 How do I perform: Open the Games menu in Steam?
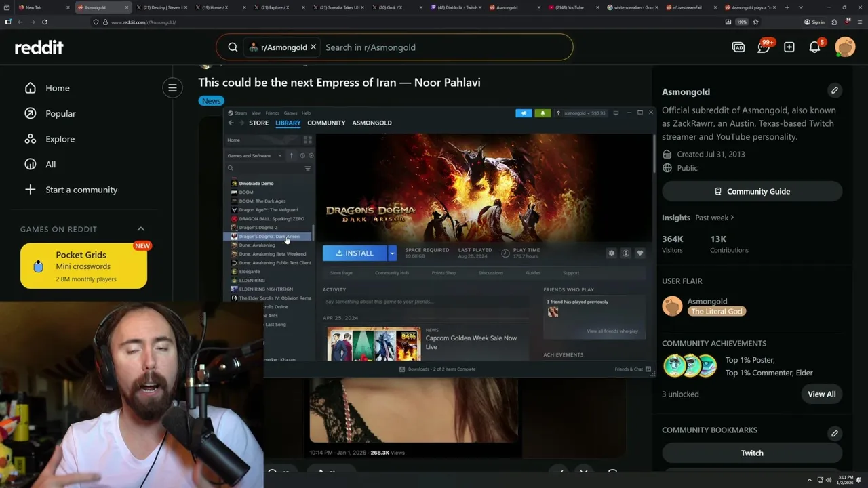click(x=290, y=113)
